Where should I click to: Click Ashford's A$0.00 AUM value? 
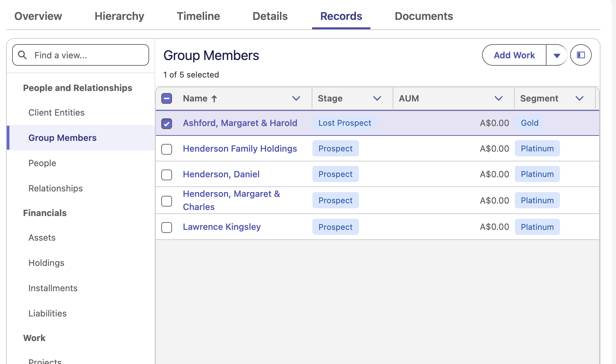point(495,123)
